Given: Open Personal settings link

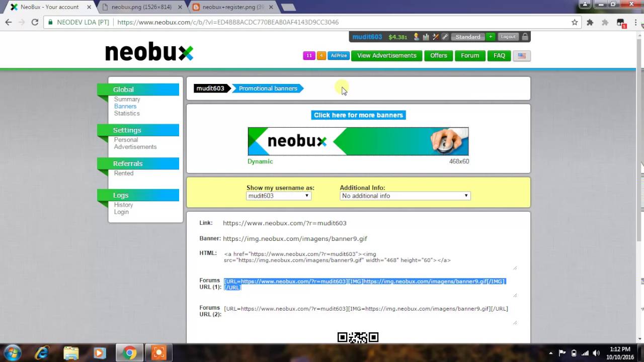Looking at the screenshot, I should 126,140.
